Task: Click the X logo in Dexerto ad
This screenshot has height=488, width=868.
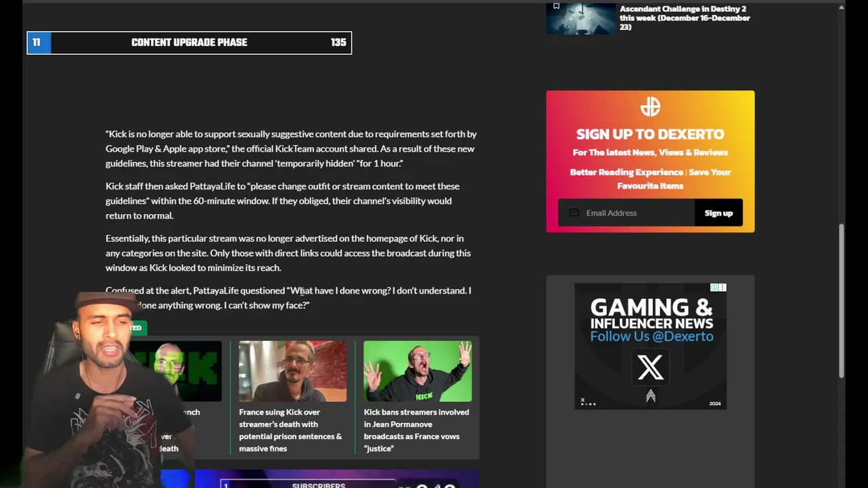Action: pyautogui.click(x=650, y=367)
